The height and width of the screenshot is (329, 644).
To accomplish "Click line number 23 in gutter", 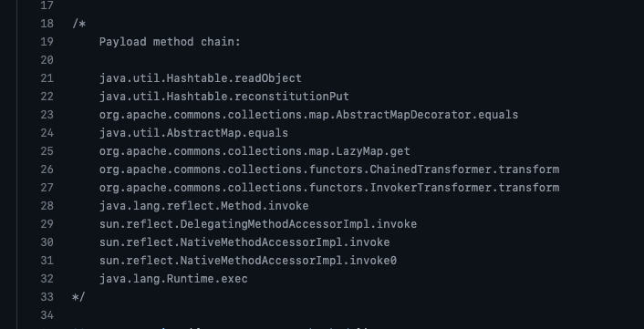I will pyautogui.click(x=47, y=115).
